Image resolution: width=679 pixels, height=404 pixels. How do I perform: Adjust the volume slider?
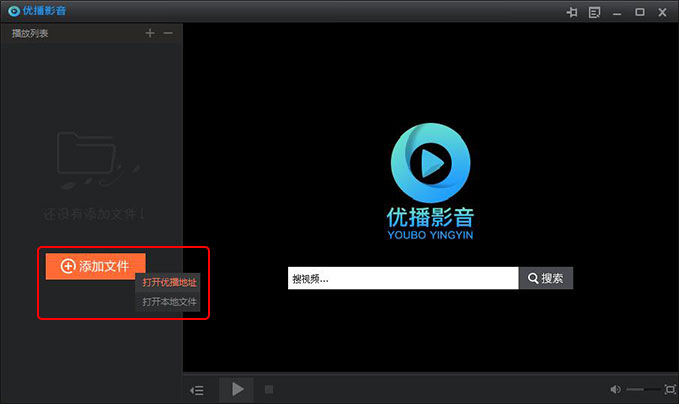pos(642,389)
